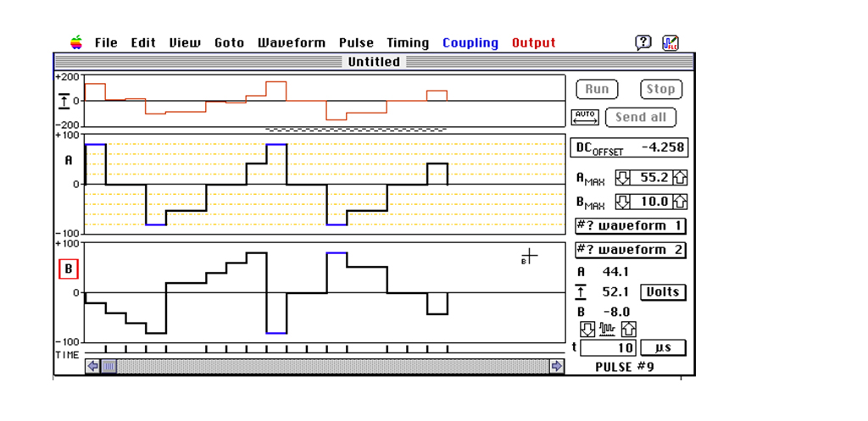Open the Timing menu
This screenshot has height=421, width=868.
408,42
